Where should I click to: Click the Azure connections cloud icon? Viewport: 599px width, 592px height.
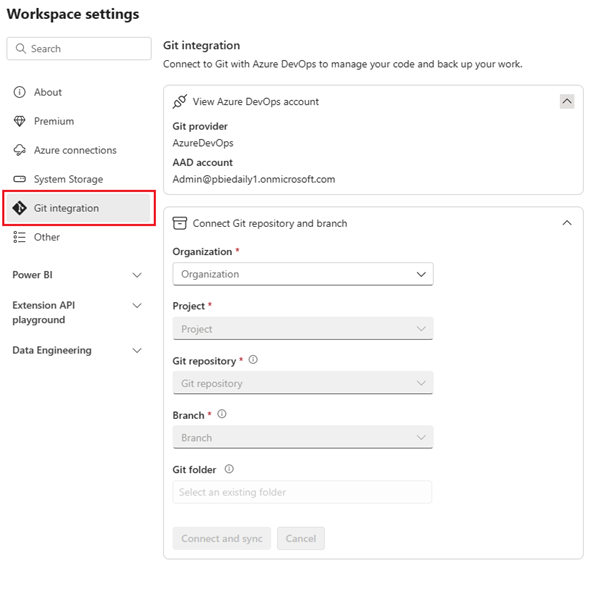point(19,150)
